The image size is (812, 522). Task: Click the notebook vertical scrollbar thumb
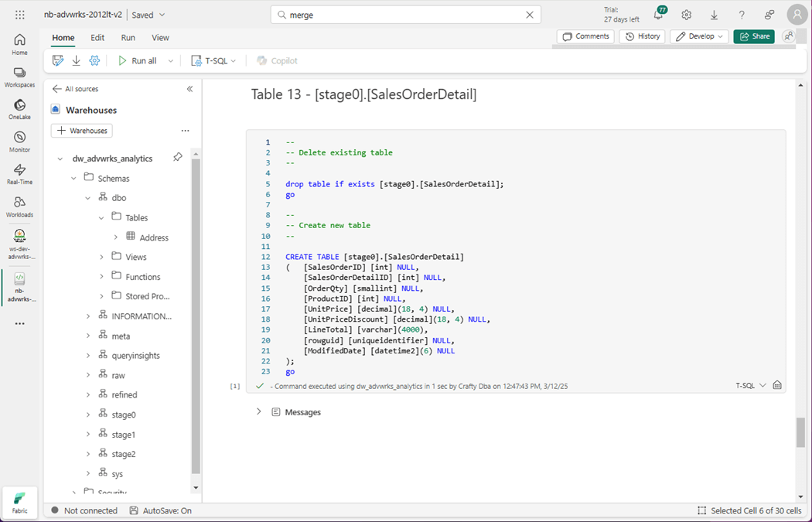(x=800, y=432)
